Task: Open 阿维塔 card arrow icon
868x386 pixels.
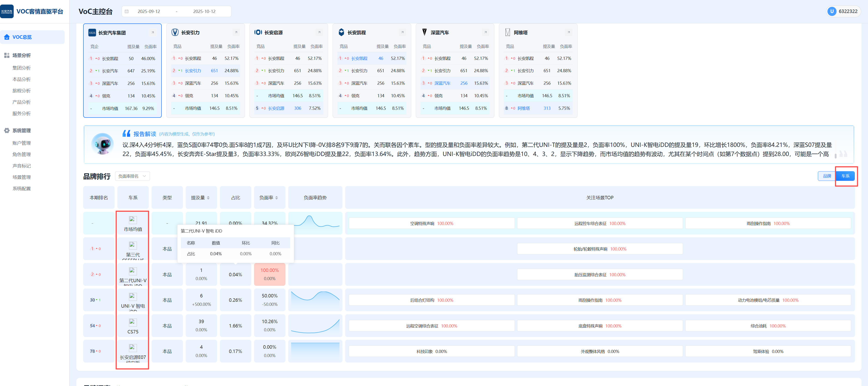Action: (568, 32)
